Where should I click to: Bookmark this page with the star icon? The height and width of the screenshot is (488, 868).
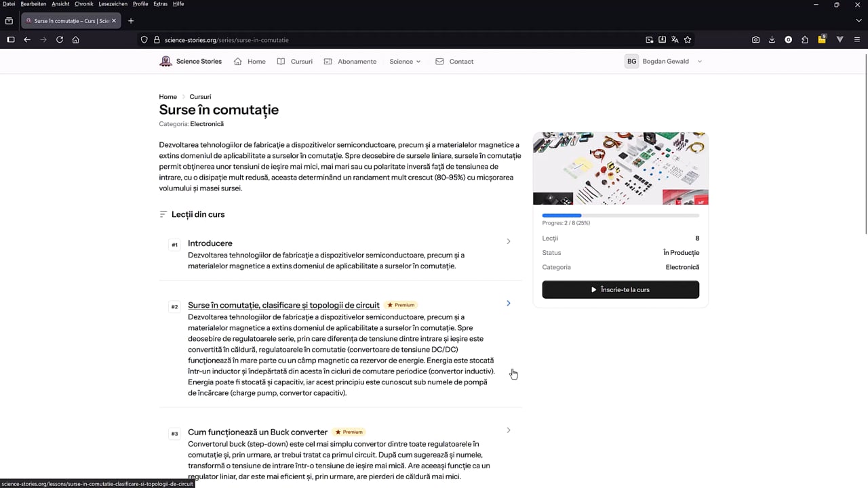pyautogui.click(x=688, y=40)
